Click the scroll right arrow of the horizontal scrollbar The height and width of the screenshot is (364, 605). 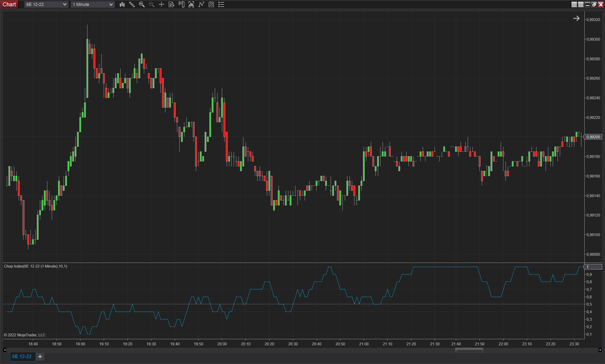pos(600,350)
